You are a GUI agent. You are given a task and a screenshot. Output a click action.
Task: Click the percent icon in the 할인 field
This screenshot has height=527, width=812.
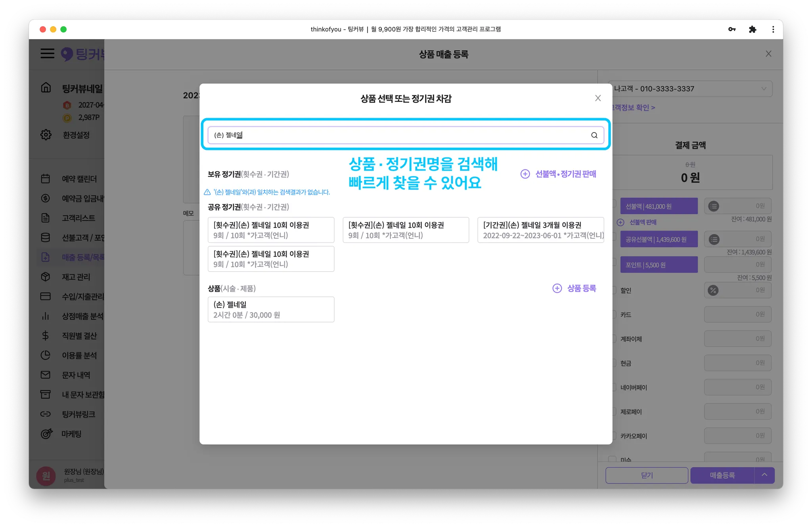(713, 290)
